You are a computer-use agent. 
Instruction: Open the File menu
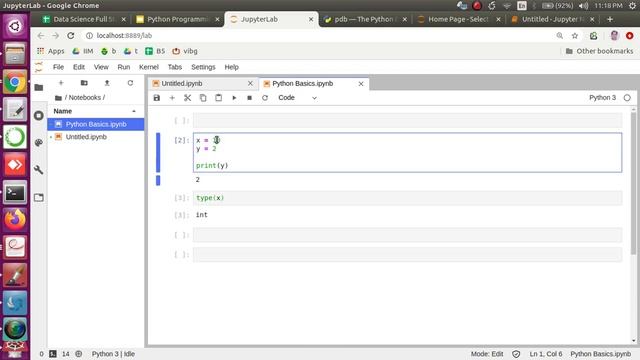pyautogui.click(x=58, y=67)
